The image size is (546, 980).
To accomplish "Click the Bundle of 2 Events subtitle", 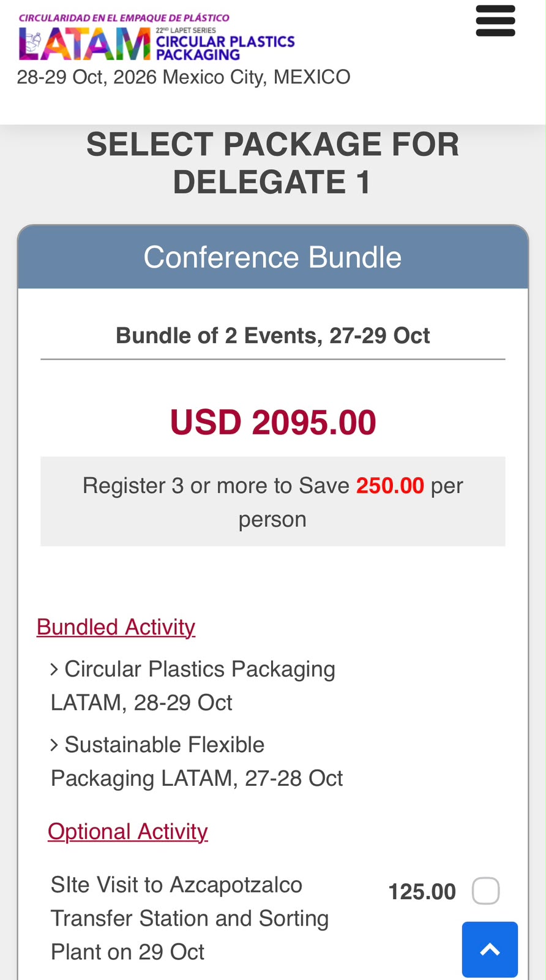I will coord(273,336).
